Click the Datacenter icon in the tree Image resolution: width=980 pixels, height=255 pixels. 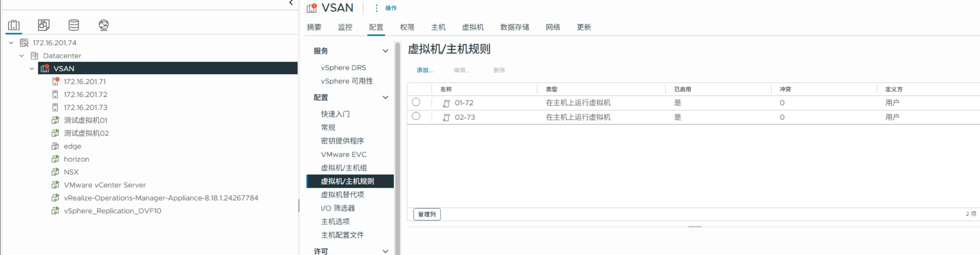pos(34,55)
